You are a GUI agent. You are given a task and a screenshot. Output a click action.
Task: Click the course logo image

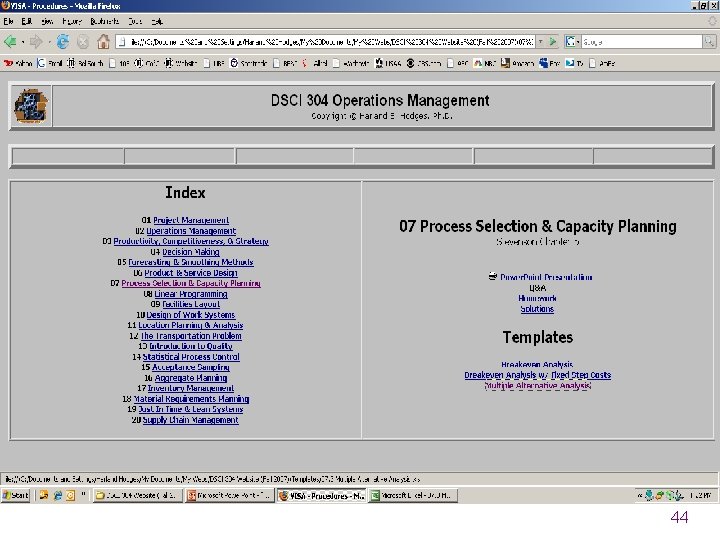31,106
